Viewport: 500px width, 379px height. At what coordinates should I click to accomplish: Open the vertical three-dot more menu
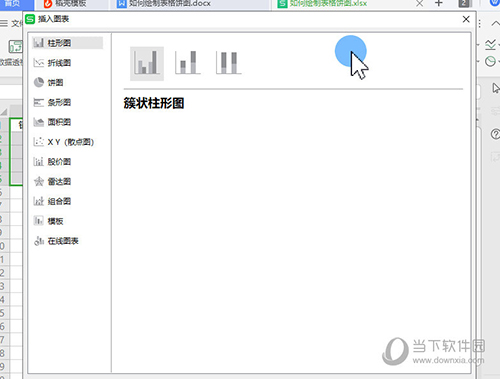pos(480,24)
